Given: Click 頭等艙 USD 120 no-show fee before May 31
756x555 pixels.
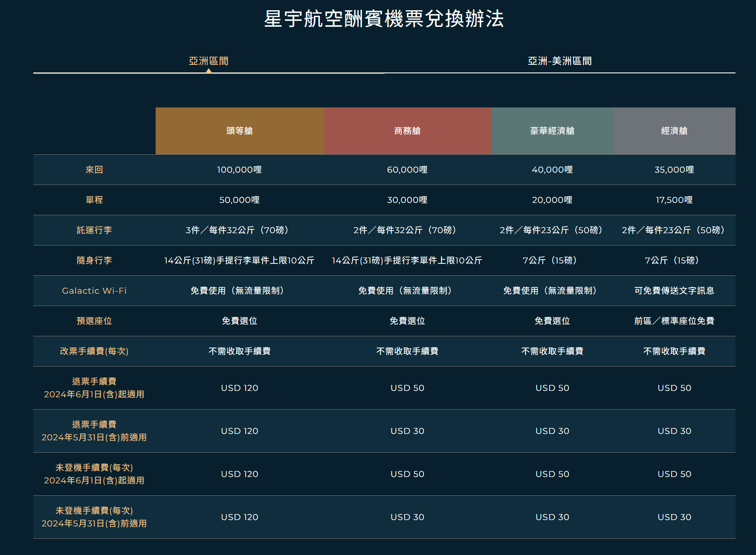Looking at the screenshot, I should click(240, 517).
